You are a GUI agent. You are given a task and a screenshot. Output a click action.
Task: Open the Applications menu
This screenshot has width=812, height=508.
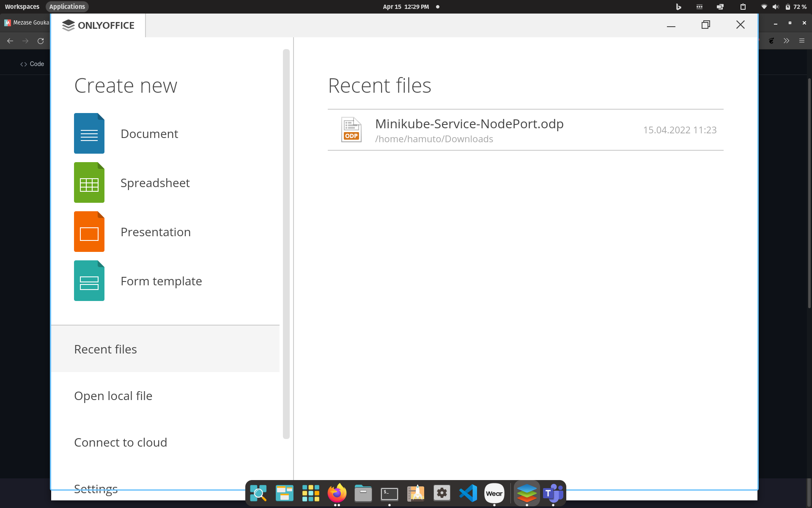click(x=67, y=6)
